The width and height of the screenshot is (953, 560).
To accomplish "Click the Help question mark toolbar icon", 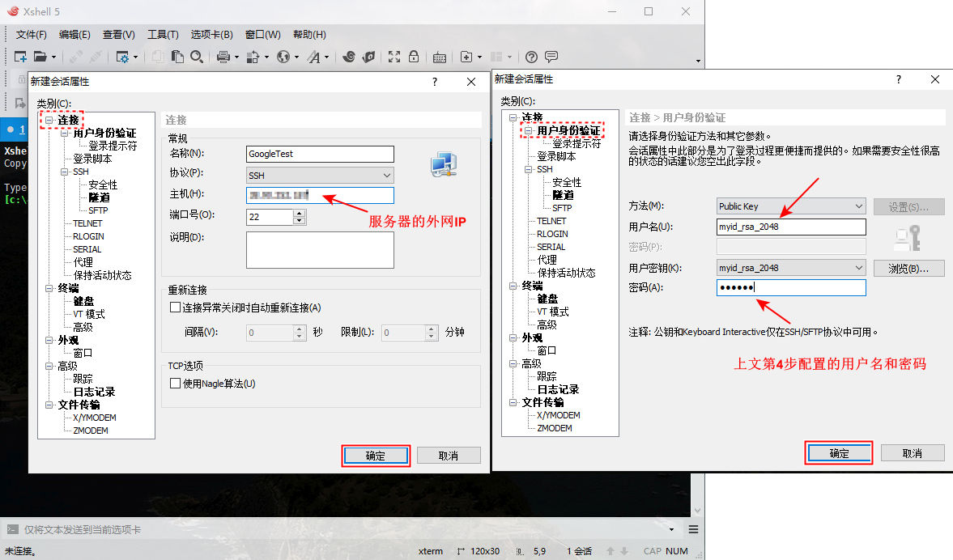I will pyautogui.click(x=531, y=57).
